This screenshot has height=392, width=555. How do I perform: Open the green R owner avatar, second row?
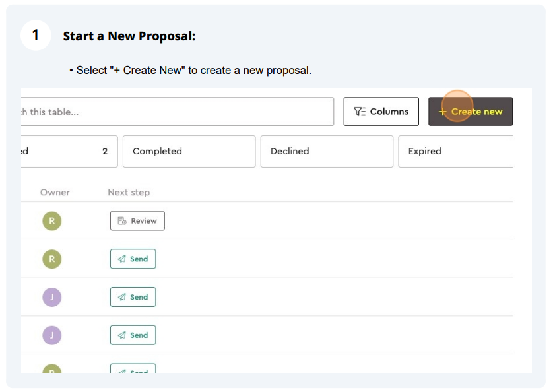click(52, 259)
